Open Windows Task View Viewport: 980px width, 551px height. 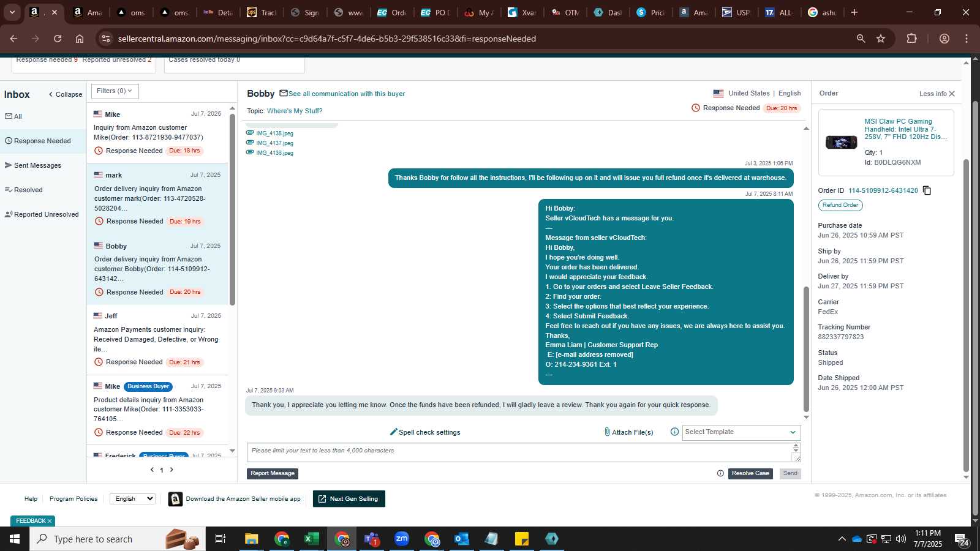click(221, 539)
